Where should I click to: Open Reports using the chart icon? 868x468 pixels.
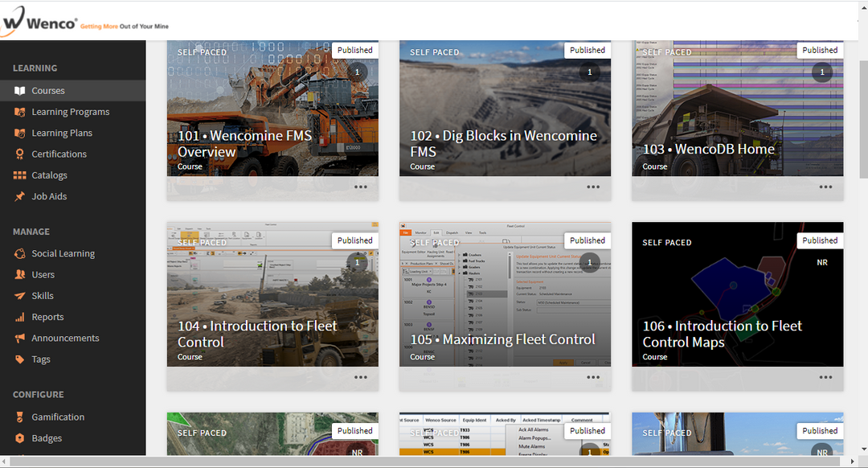tap(19, 316)
